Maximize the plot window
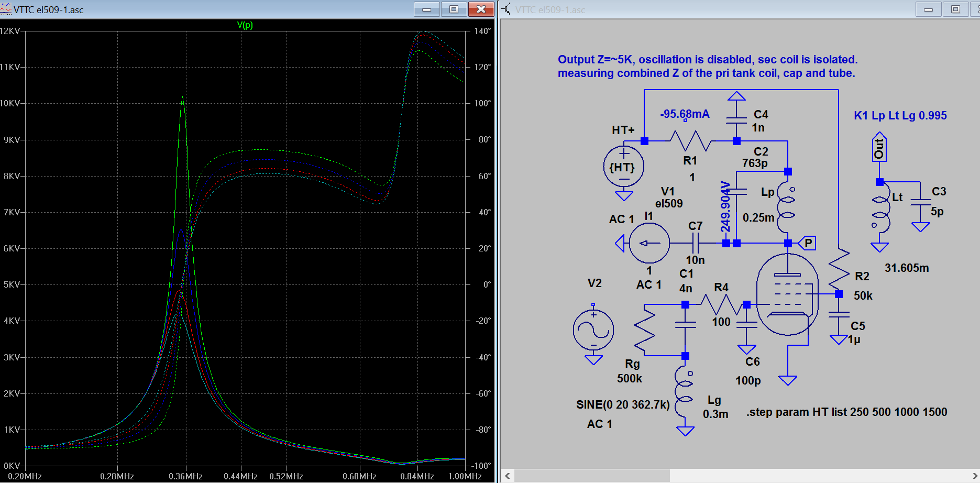Viewport: 980px width, 483px height. (454, 9)
